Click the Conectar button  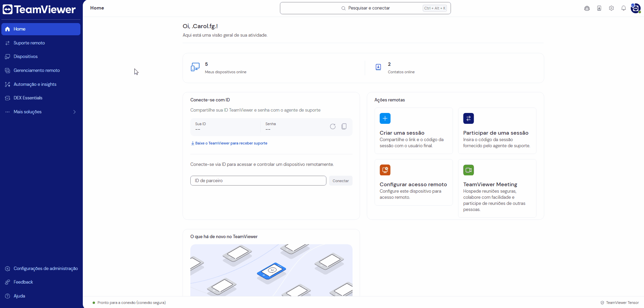pos(341,181)
